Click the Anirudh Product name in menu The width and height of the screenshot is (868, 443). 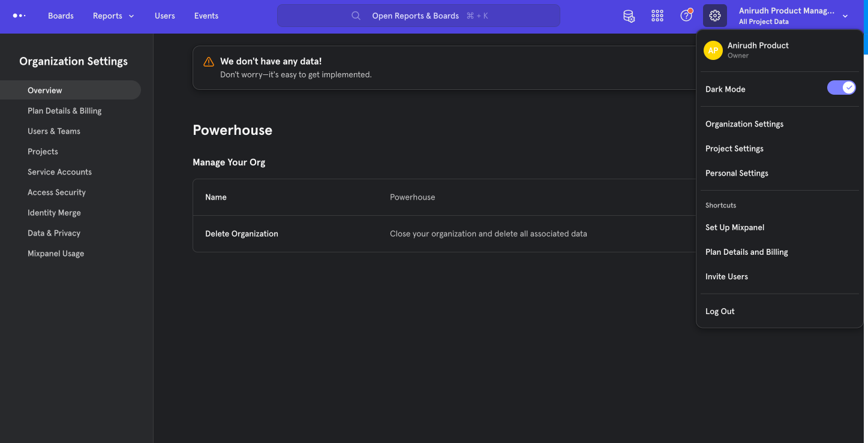(758, 46)
